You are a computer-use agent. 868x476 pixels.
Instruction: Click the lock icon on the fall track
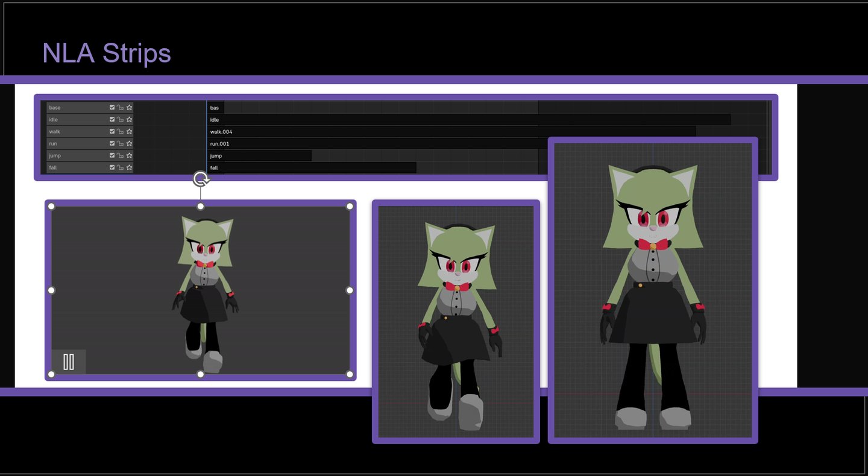[121, 168]
